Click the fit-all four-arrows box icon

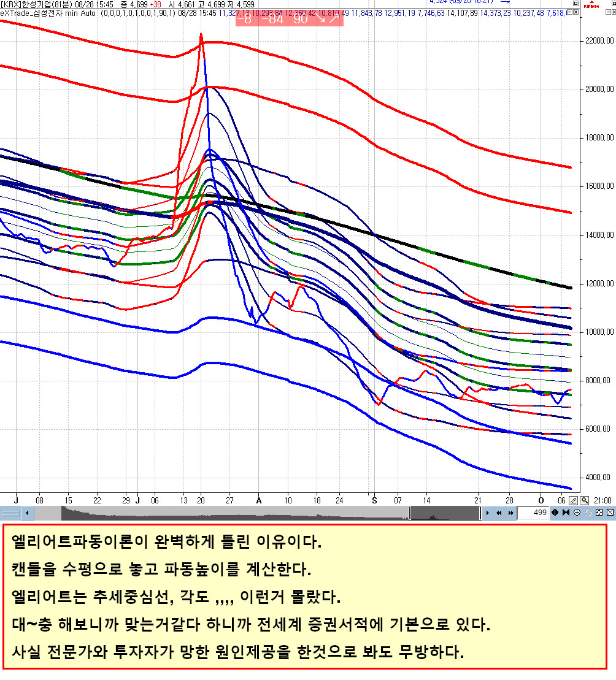pyautogui.click(x=599, y=513)
